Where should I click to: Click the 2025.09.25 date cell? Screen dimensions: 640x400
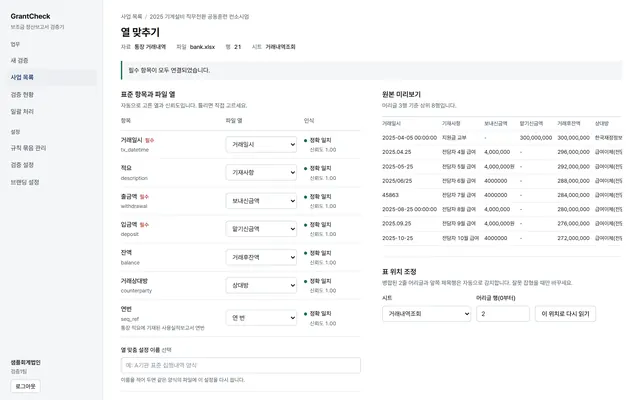pos(397,224)
